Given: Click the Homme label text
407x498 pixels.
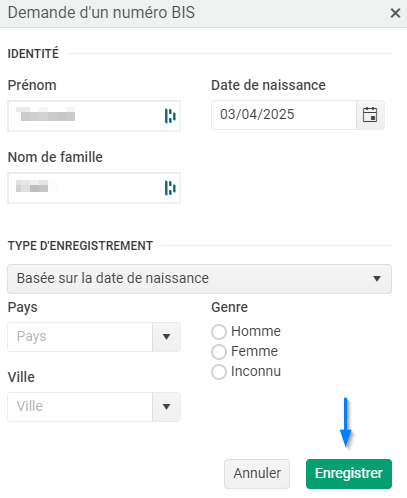Looking at the screenshot, I should [x=256, y=331].
